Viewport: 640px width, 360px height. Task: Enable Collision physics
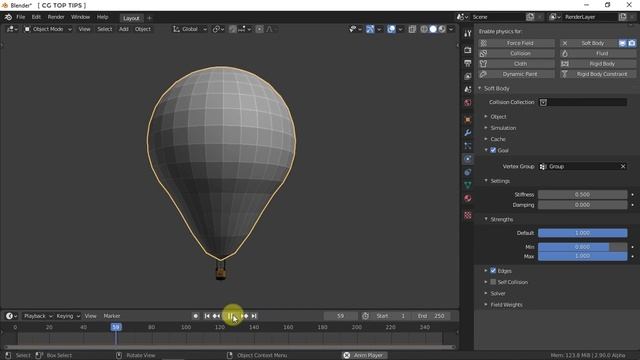pyautogui.click(x=517, y=53)
